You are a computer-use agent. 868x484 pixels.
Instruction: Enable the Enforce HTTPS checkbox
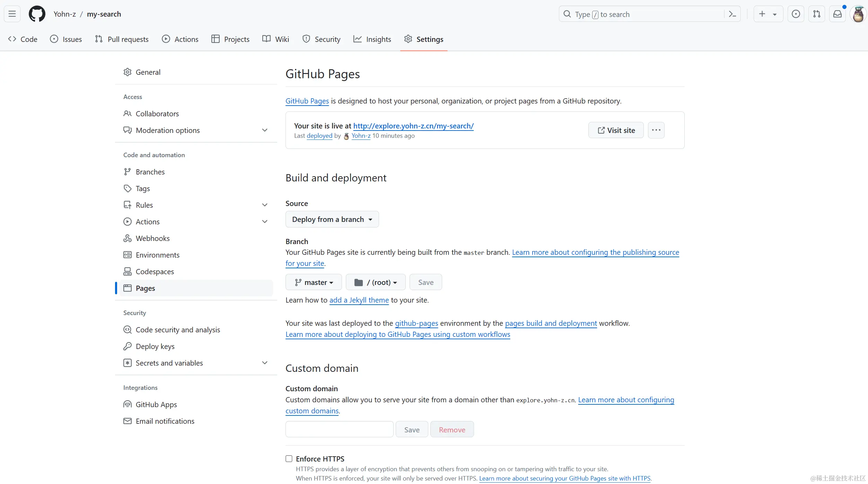point(289,459)
